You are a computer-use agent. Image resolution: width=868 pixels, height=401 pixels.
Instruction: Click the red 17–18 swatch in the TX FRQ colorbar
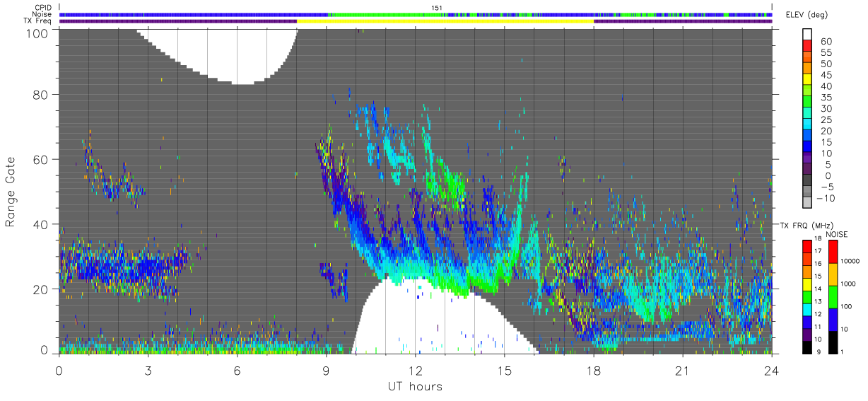(x=807, y=246)
